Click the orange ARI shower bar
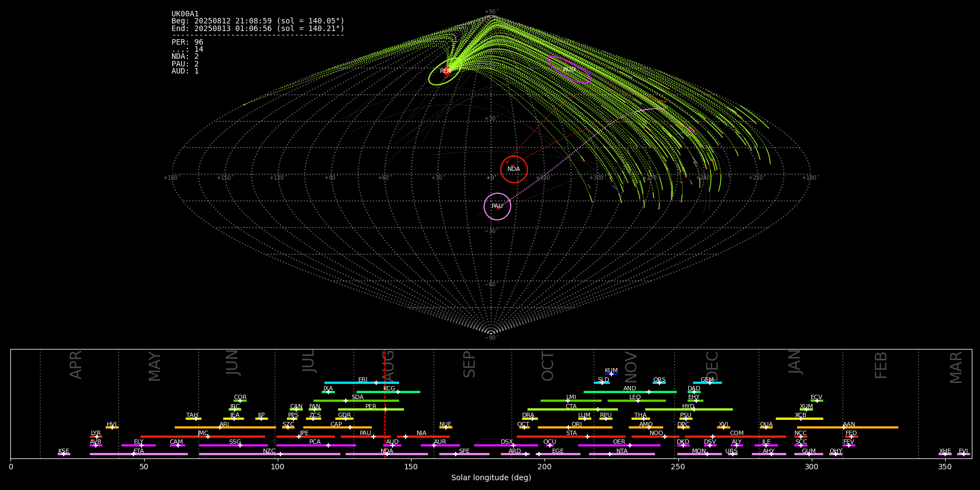 (225, 427)
